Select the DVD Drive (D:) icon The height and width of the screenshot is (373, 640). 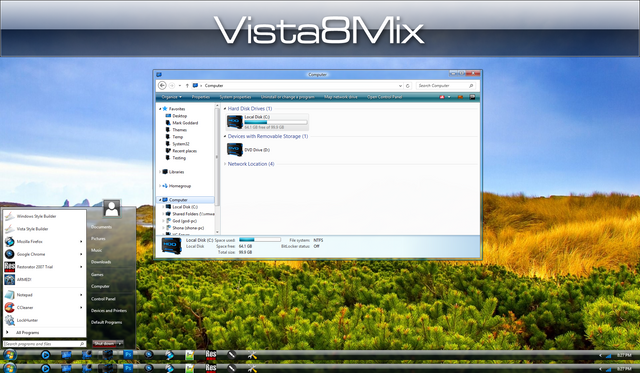(235, 150)
